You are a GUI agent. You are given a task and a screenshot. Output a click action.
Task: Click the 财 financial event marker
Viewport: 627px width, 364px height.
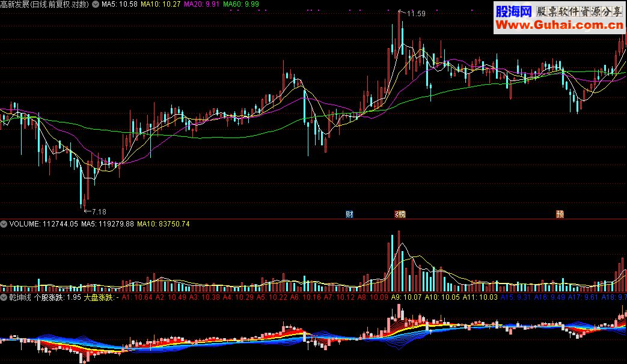[x=349, y=214]
